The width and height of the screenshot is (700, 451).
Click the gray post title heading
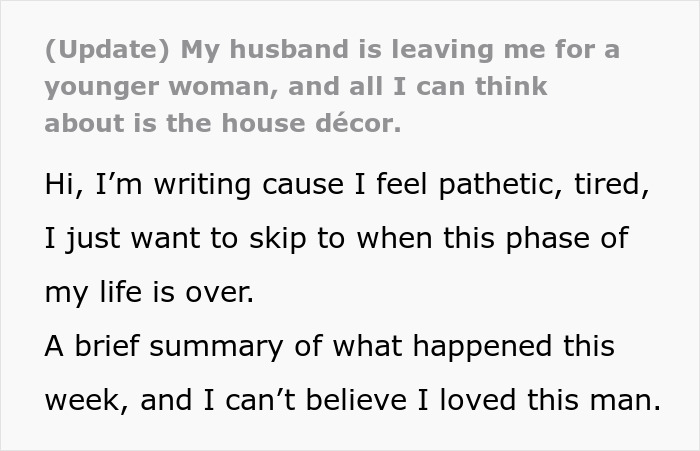[330, 85]
